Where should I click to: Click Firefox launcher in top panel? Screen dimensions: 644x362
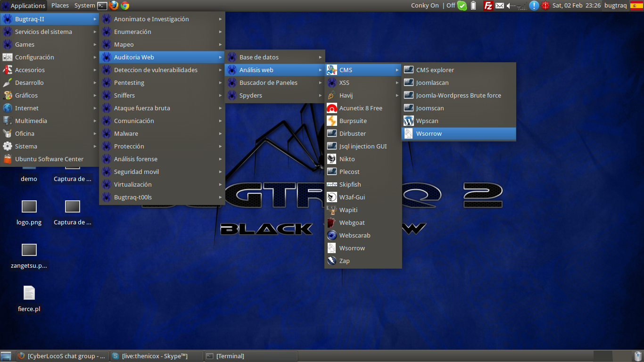click(114, 6)
